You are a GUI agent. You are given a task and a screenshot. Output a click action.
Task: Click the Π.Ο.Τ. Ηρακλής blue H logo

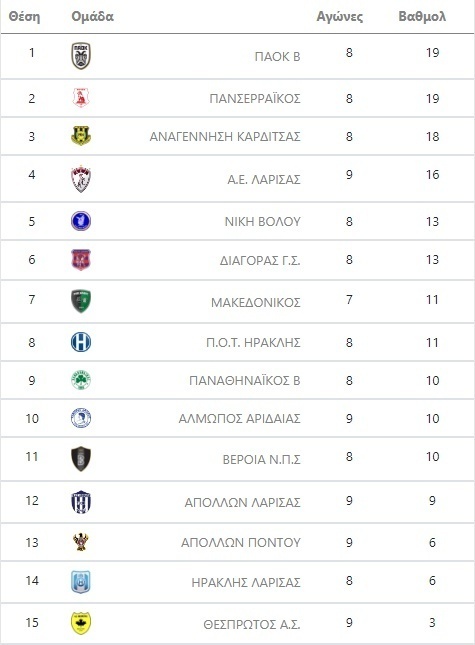(81, 342)
